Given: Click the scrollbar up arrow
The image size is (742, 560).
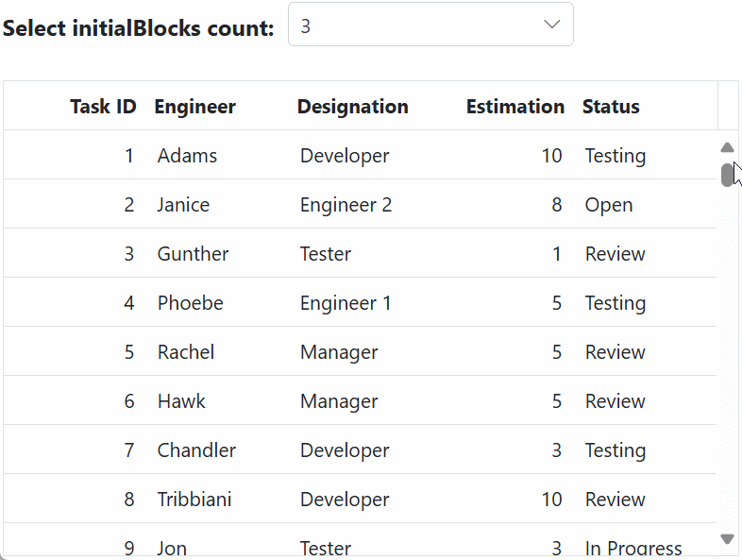Looking at the screenshot, I should [x=727, y=147].
